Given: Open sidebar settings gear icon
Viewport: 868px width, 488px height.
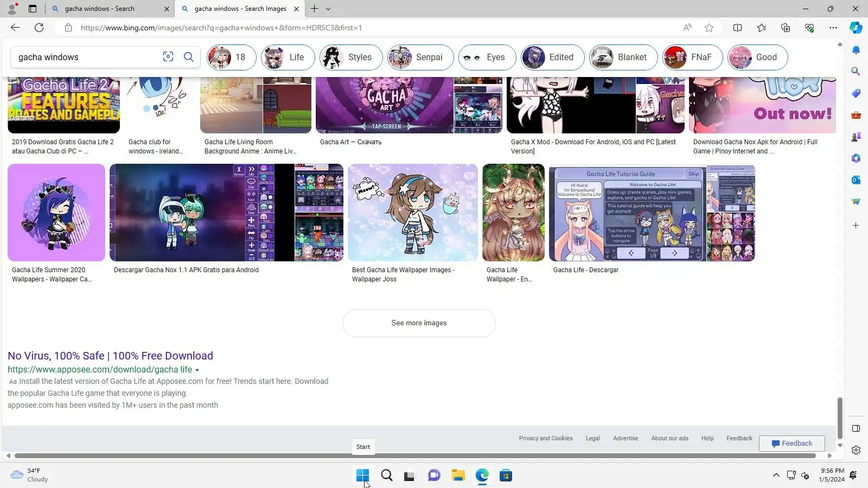Looking at the screenshot, I should [x=856, y=450].
